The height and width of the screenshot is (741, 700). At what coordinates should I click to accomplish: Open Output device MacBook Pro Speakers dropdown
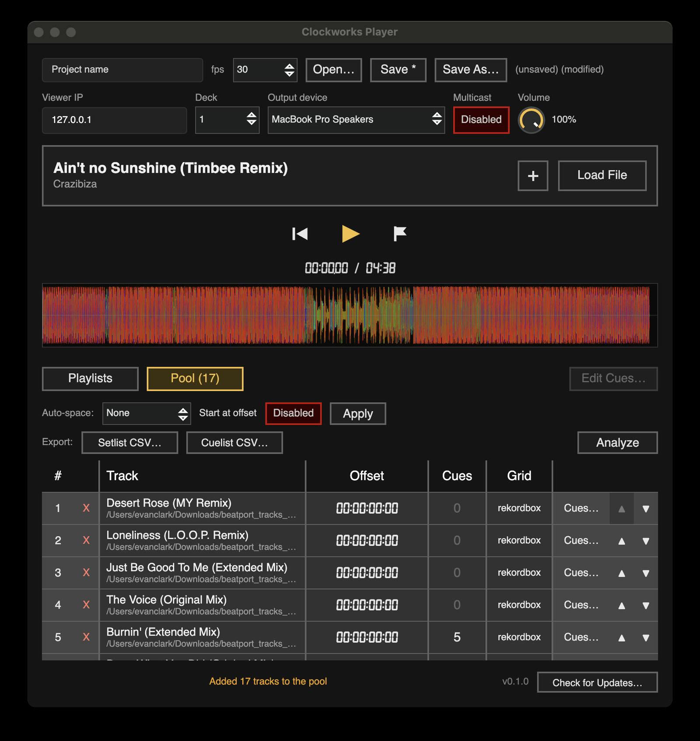tap(356, 120)
